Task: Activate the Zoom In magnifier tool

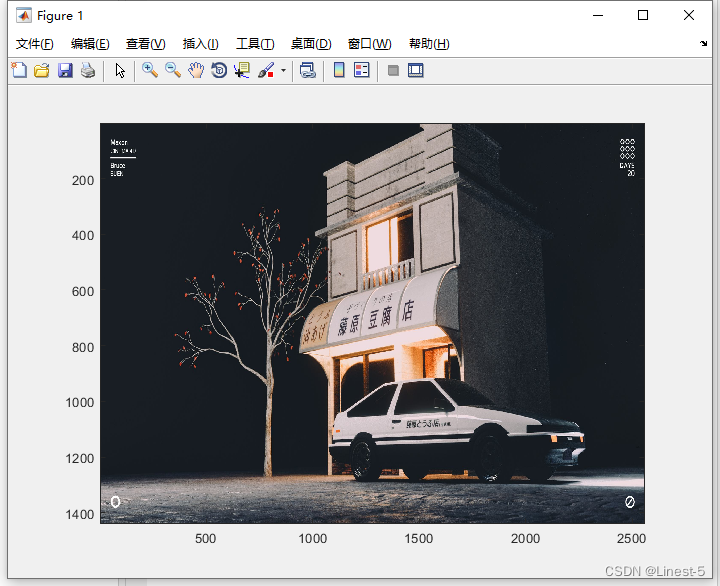Action: [x=150, y=70]
